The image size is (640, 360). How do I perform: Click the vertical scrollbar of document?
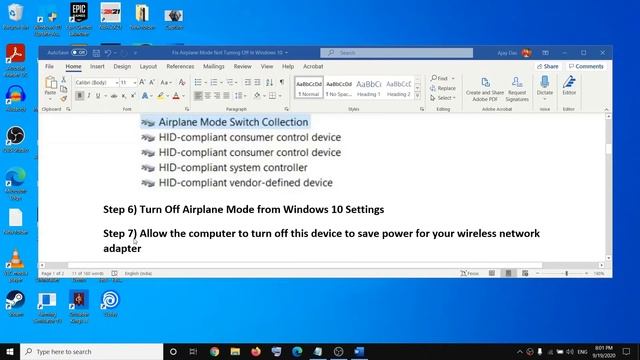pyautogui.click(x=608, y=187)
